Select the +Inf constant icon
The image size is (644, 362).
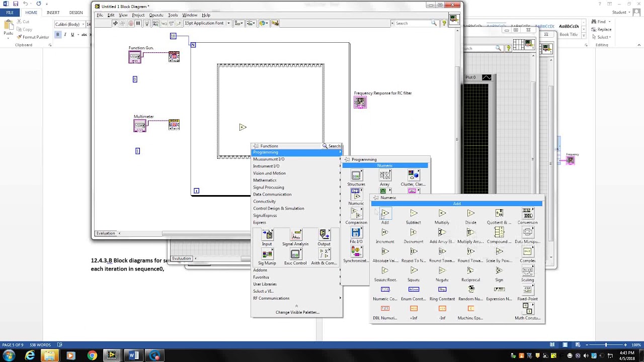414,309
